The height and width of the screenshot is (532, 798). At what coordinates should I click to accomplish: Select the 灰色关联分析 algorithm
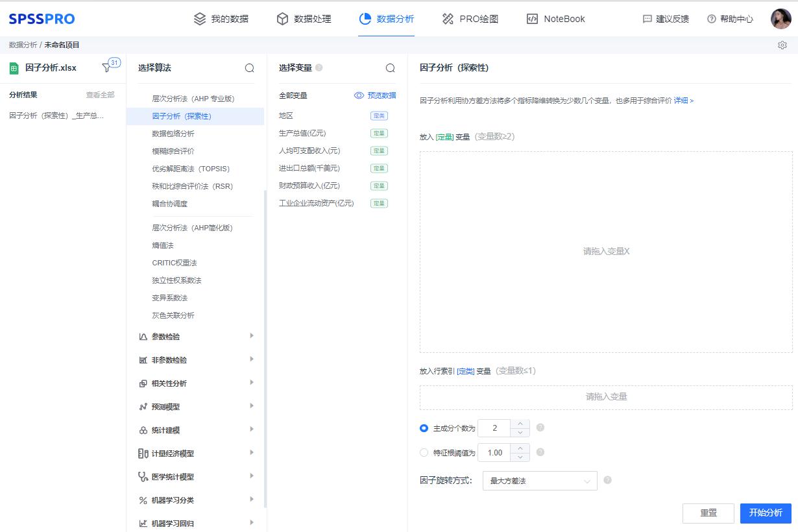tap(173, 315)
